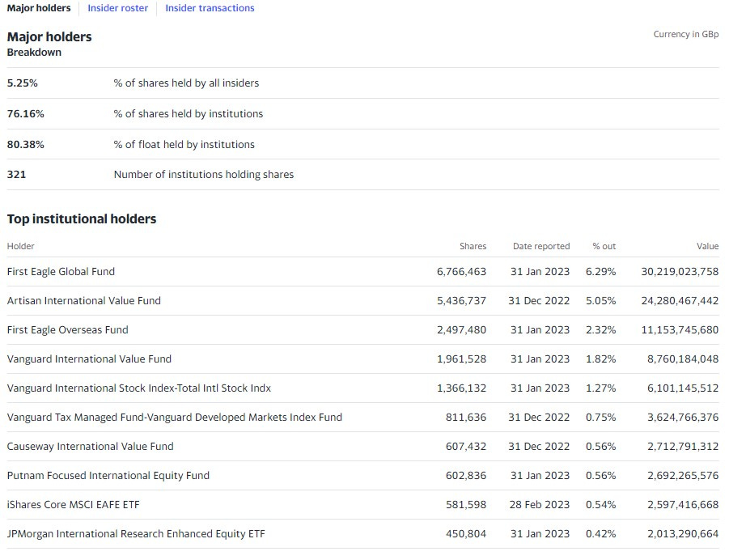Image resolution: width=746 pixels, height=560 pixels.
Task: Click the 2,712,791,312 value cell
Action: click(x=683, y=446)
